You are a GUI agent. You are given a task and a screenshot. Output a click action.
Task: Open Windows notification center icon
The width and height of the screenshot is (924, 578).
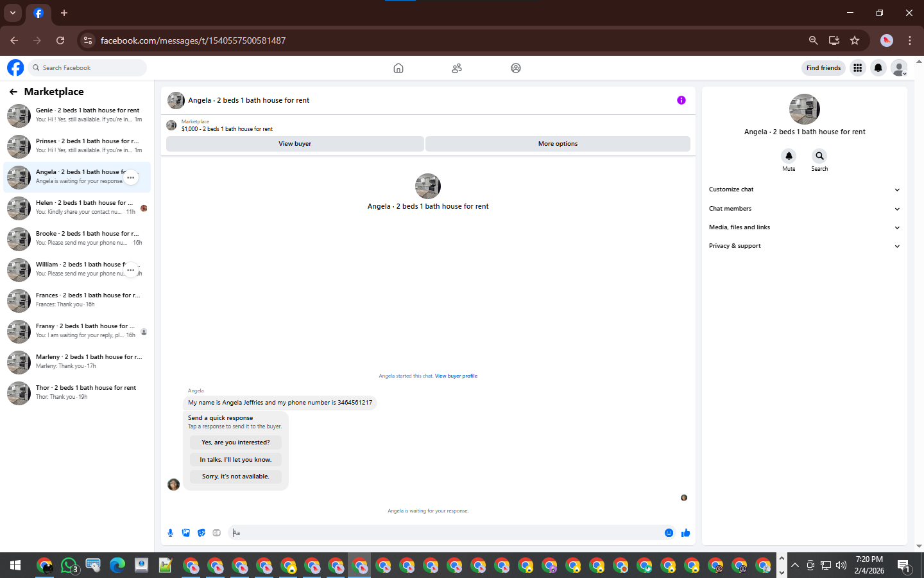point(904,565)
